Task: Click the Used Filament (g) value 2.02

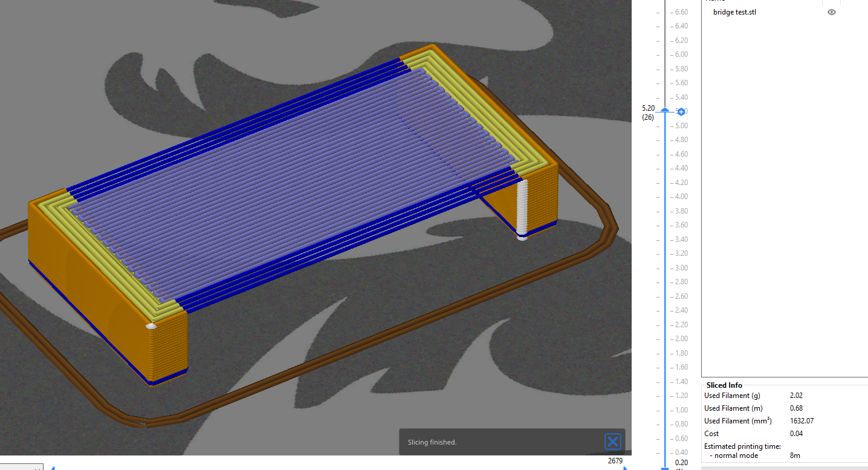Action: click(x=796, y=395)
